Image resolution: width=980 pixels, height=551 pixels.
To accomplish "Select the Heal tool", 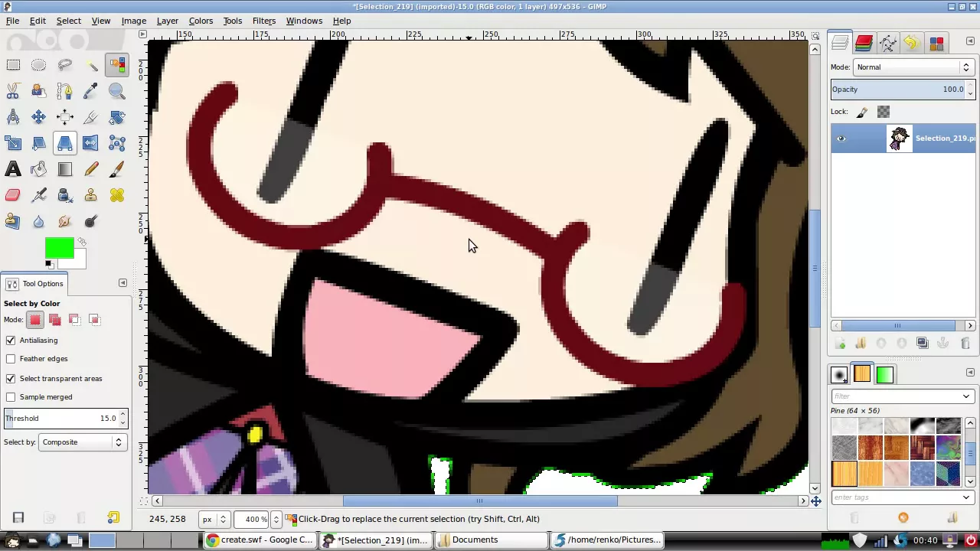I will (x=117, y=195).
